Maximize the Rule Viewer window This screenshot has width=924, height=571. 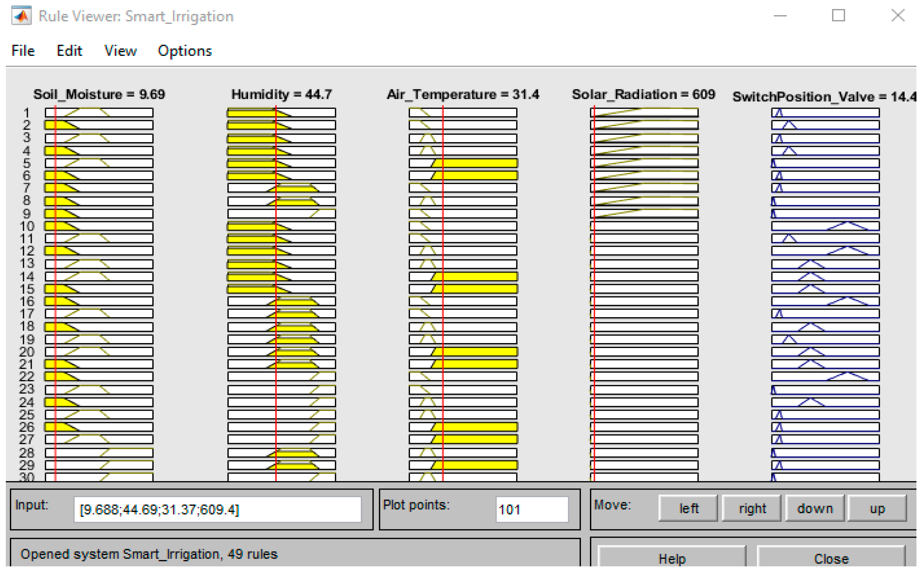(x=838, y=16)
